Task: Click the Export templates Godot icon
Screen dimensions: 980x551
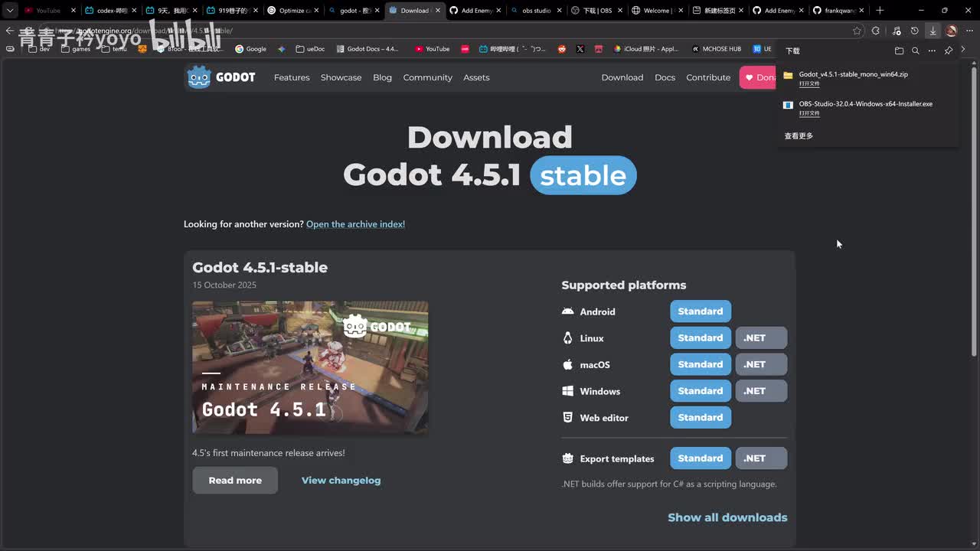Action: pyautogui.click(x=567, y=458)
